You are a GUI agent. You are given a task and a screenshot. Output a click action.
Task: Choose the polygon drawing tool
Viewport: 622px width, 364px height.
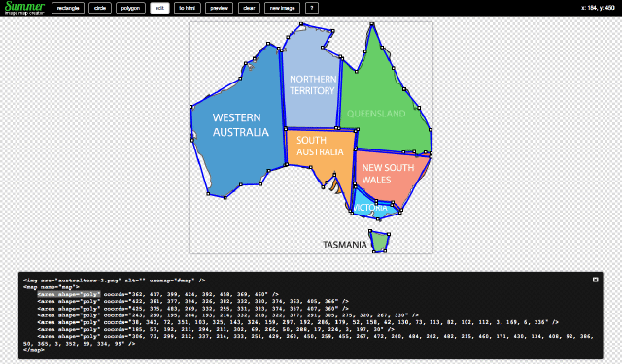130,8
